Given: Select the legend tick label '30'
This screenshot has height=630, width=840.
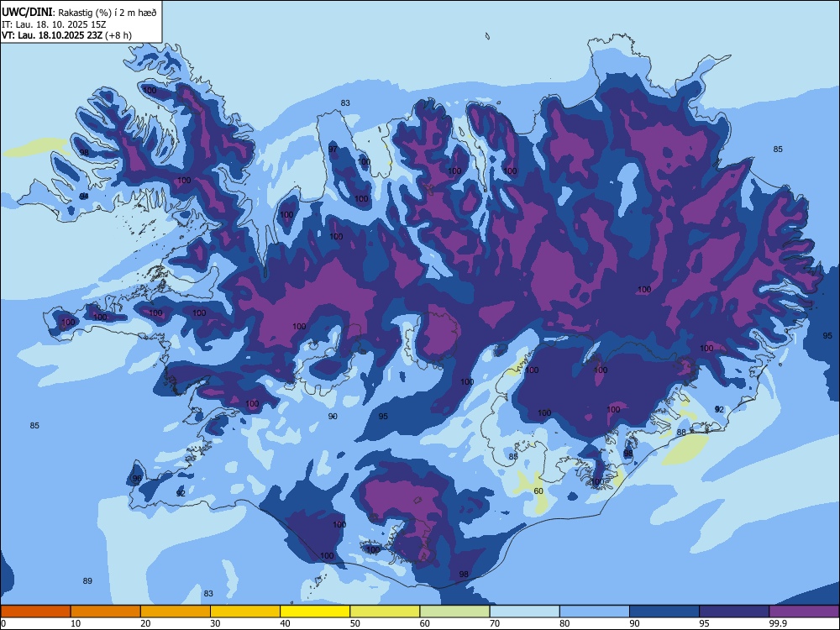Looking at the screenshot, I should tap(215, 623).
